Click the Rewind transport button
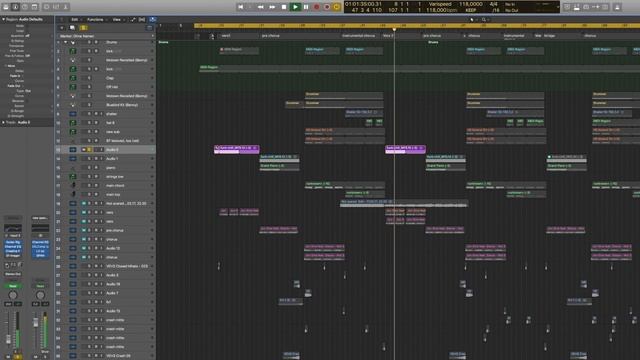This screenshot has width=640, height=360. pyautogui.click(x=260, y=7)
